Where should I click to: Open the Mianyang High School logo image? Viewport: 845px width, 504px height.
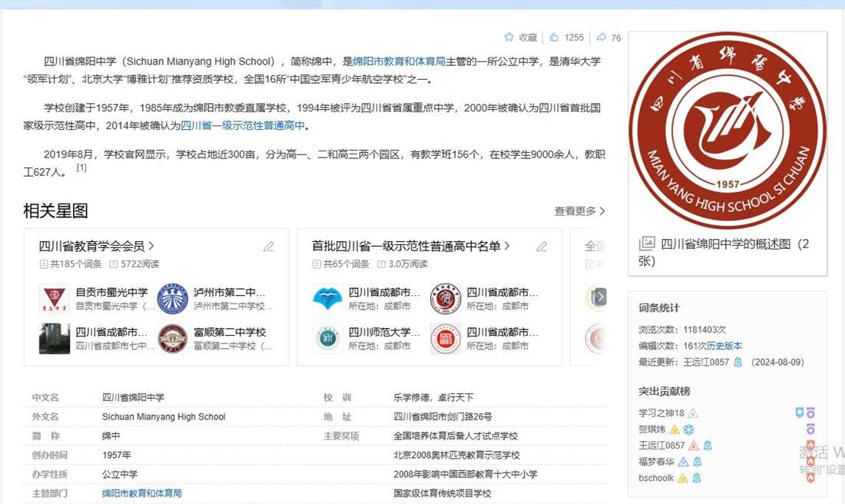click(727, 131)
